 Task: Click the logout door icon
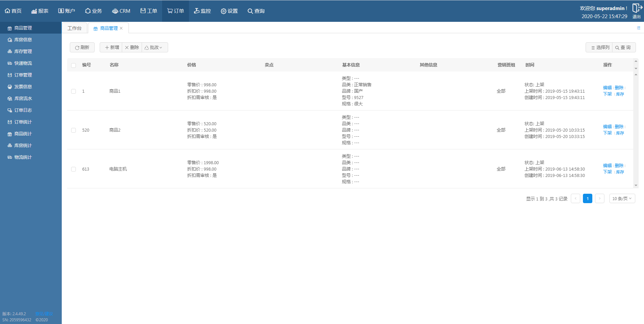pyautogui.click(x=637, y=8)
